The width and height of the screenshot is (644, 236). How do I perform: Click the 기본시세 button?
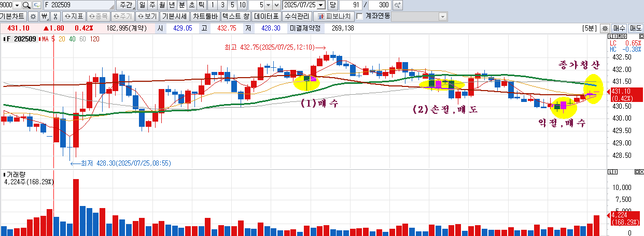[174, 16]
